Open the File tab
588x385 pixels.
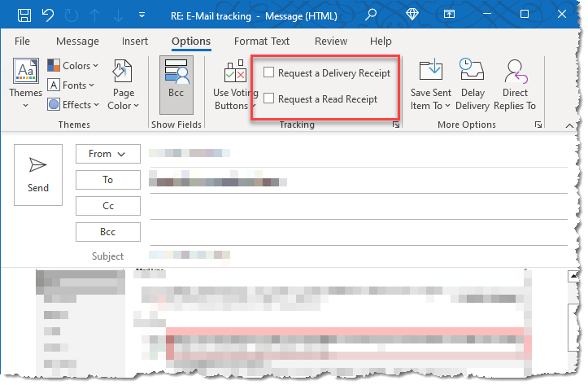point(22,41)
